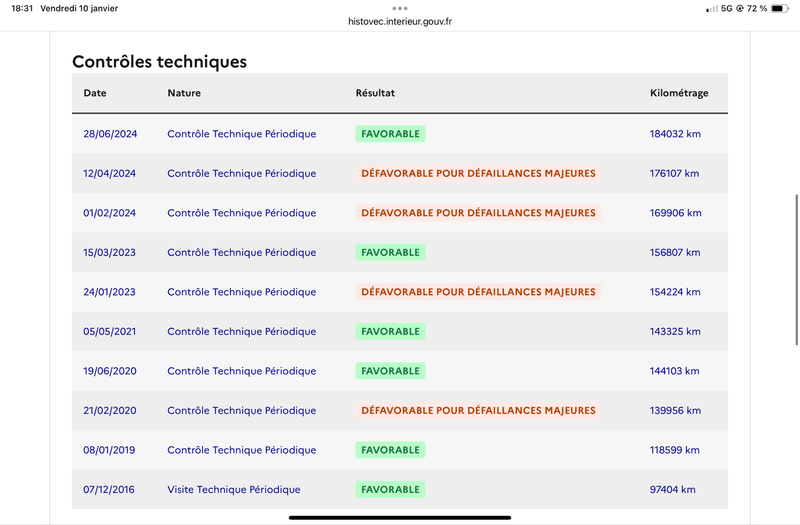
Task: Select the mileage 154224 km
Action: click(675, 292)
